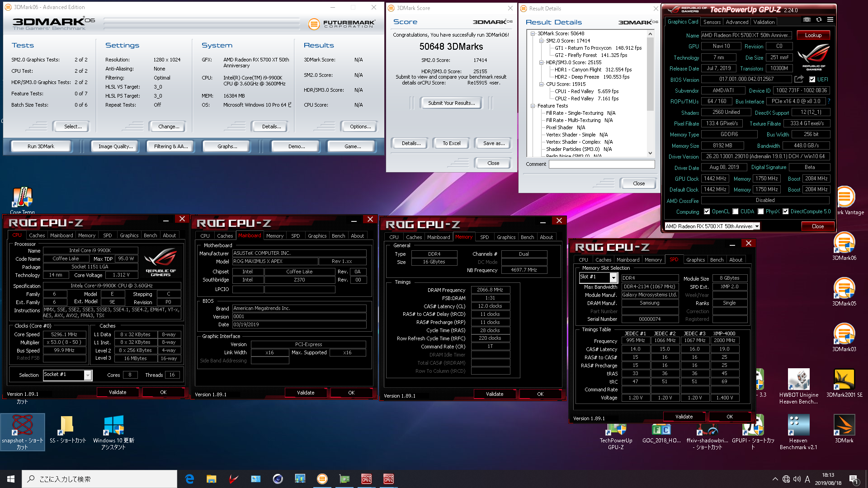Screen dimensions: 868x488
Task: Open the snapshot shortcut desktop icon
Action: coord(22,432)
